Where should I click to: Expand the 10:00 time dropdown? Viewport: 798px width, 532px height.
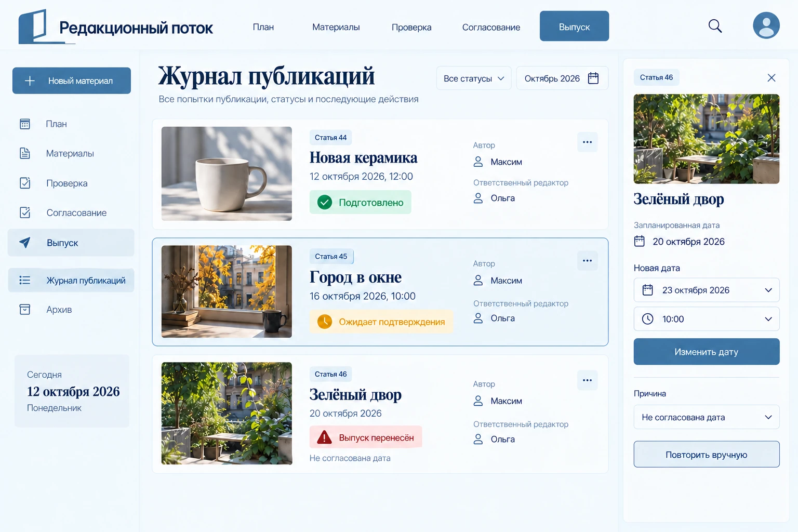pos(707,319)
